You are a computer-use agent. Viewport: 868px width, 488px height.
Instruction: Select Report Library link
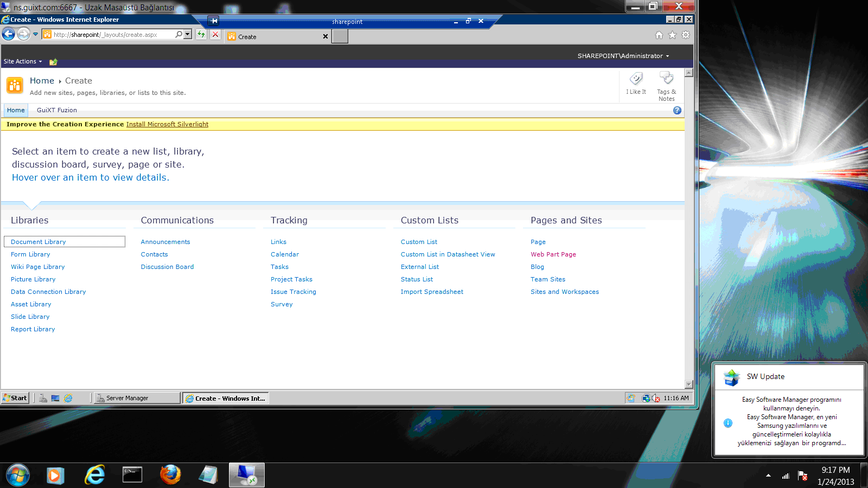[33, 329]
